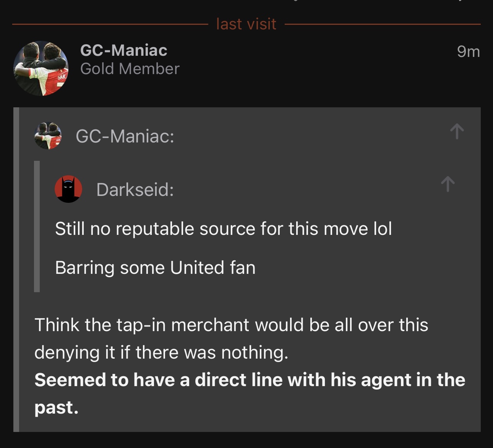This screenshot has height=448, width=493.
Task: Open GC-Maniac's large profile avatar
Action: tap(41, 68)
